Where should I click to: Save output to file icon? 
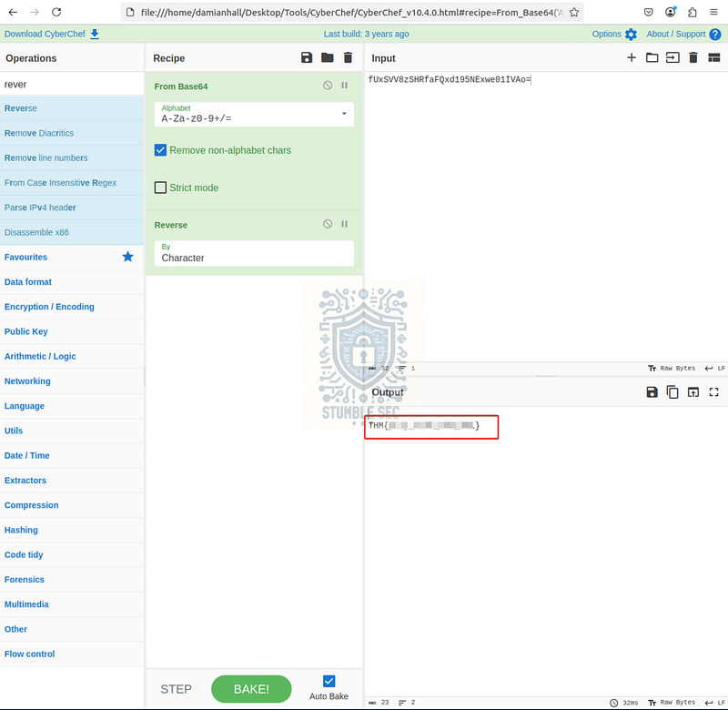652,392
